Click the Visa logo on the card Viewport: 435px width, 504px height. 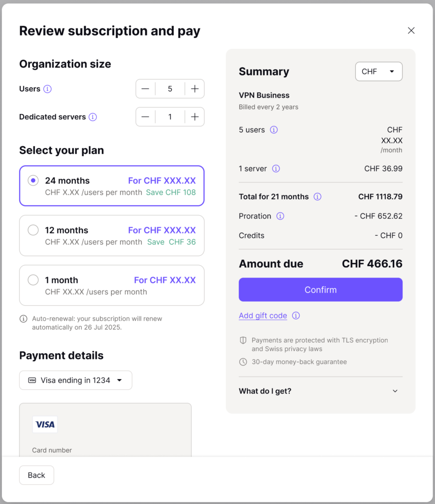pyautogui.click(x=45, y=425)
